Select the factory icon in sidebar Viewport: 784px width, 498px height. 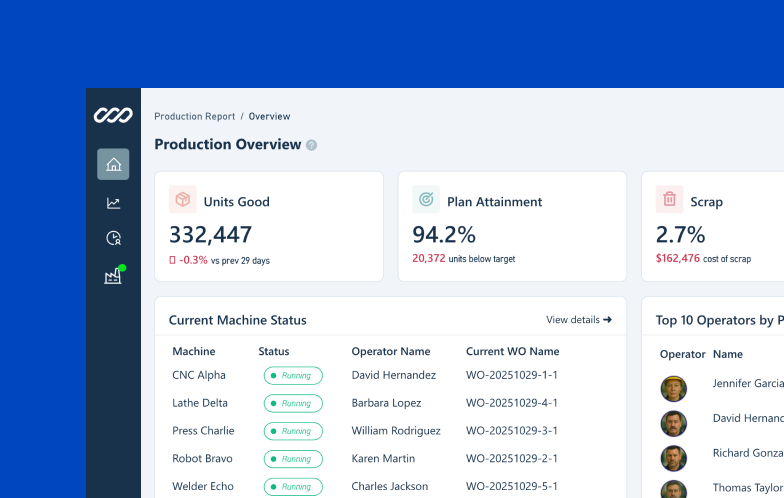pos(113,276)
